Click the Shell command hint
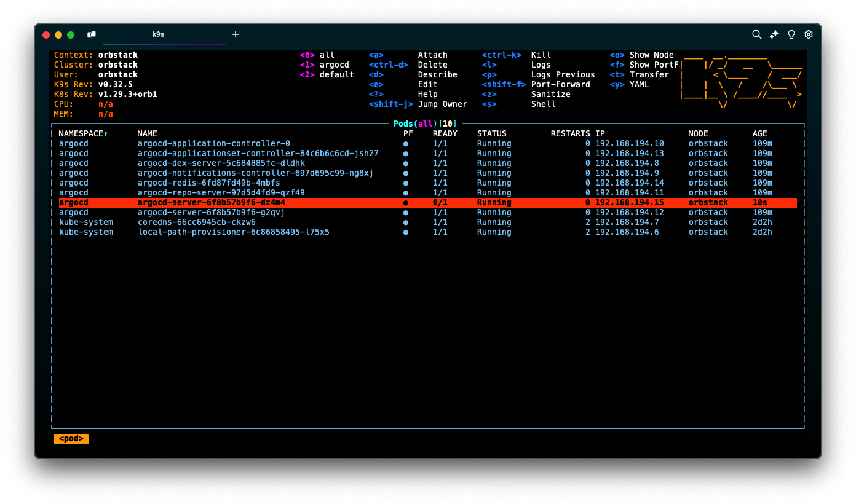The image size is (856, 504). (x=544, y=104)
